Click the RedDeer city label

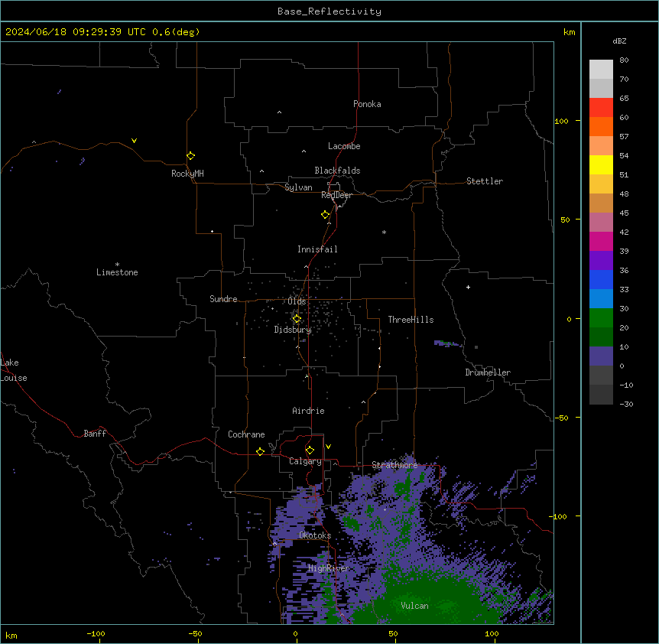[336, 195]
